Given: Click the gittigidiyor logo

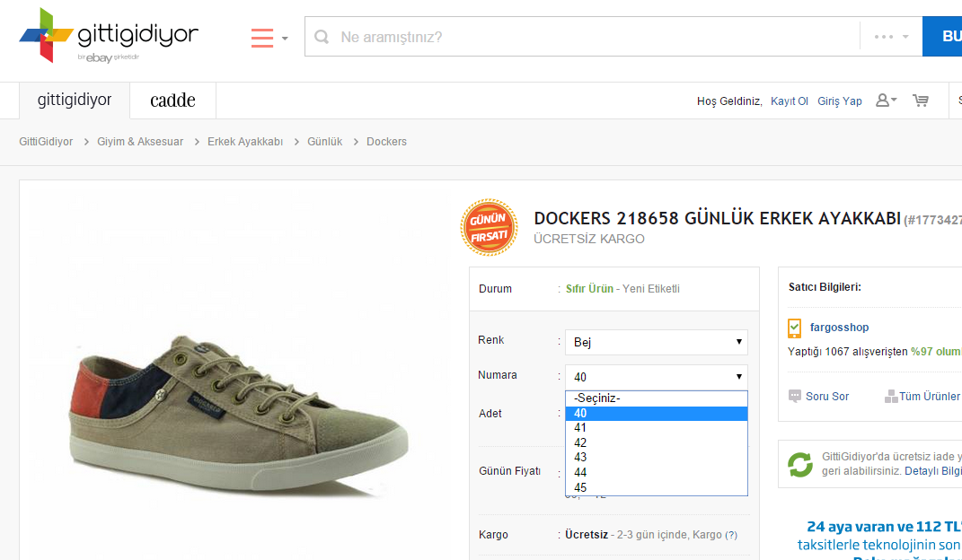Looking at the screenshot, I should [108, 36].
